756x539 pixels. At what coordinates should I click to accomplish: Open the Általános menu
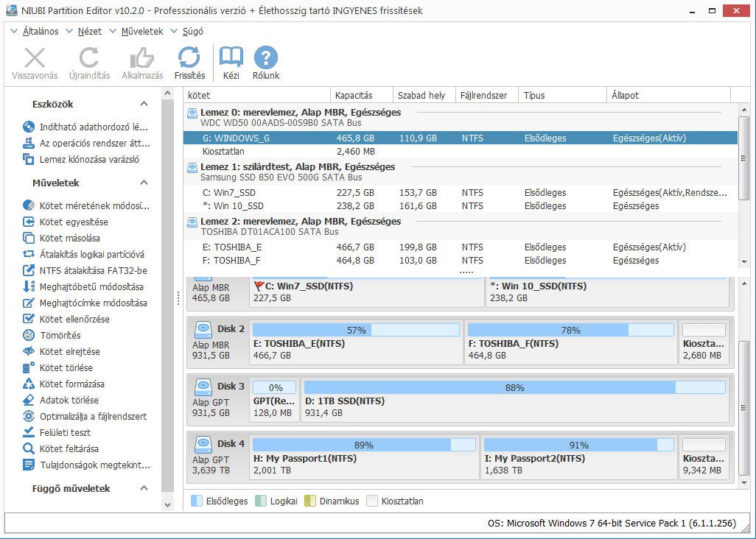42,32
